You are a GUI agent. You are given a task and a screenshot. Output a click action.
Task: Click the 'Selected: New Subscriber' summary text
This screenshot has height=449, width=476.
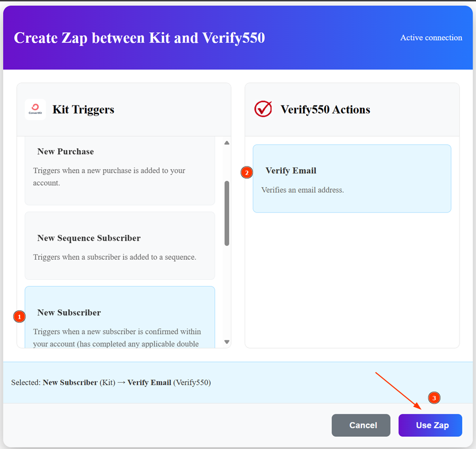111,383
